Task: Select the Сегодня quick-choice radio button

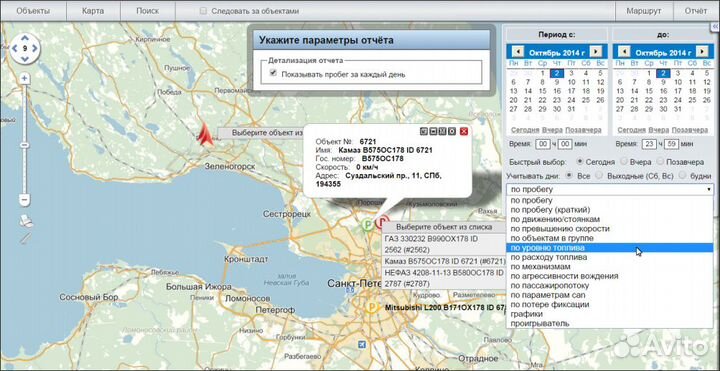Action: 580,162
